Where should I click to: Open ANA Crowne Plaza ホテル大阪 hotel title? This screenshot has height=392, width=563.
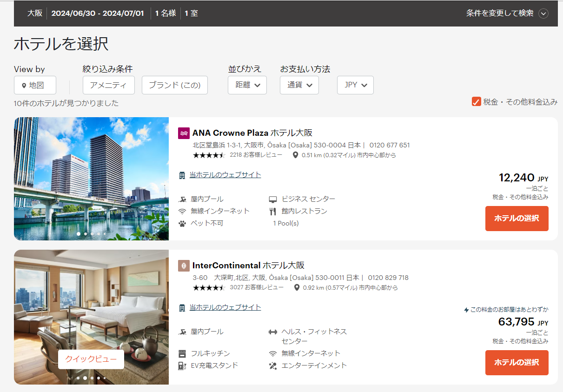coord(252,133)
